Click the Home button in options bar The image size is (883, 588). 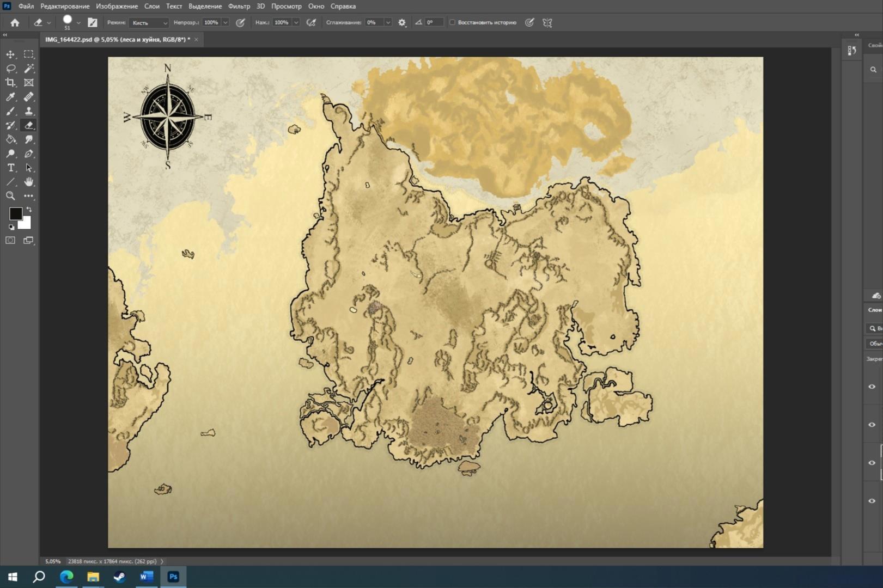[x=15, y=23]
